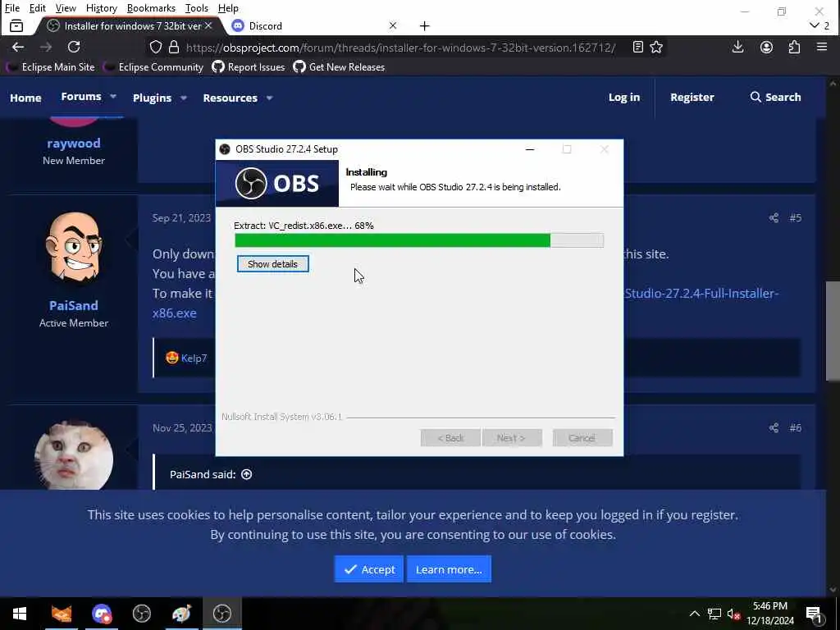The width and height of the screenshot is (840, 630).
Task: Open the network tray icon
Action: [x=714, y=614]
